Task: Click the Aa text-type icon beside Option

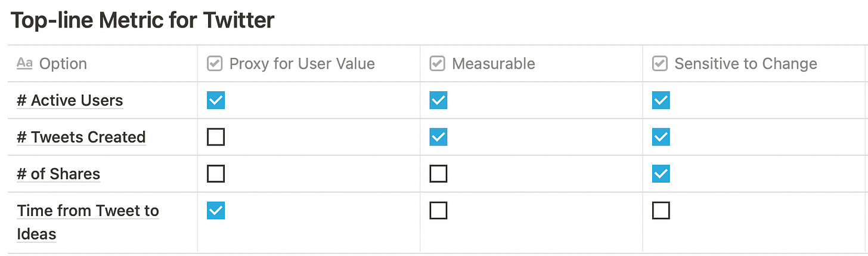Action: click(x=24, y=64)
